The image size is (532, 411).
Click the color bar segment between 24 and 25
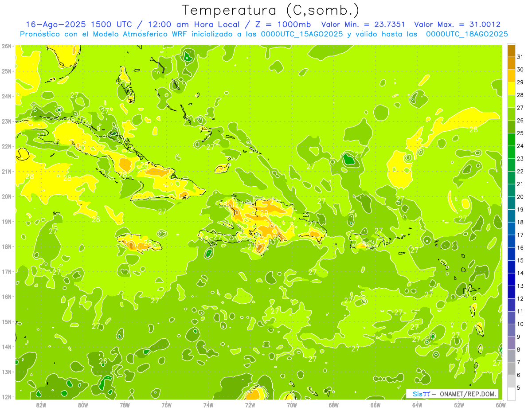[x=511, y=140]
